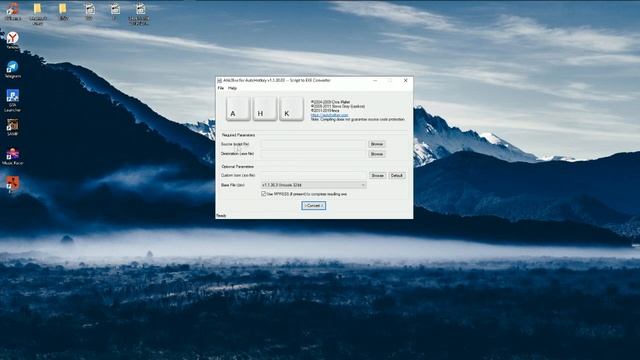Browse for the destination exe file
The height and width of the screenshot is (360, 640).
click(376, 154)
